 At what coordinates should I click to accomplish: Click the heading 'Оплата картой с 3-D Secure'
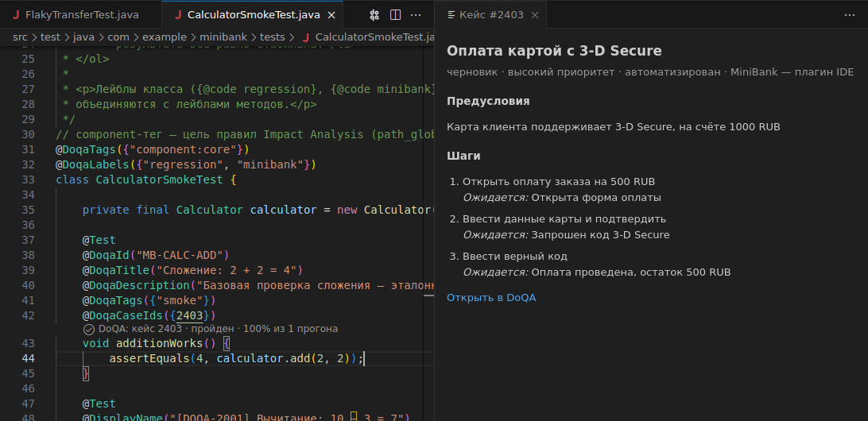554,51
